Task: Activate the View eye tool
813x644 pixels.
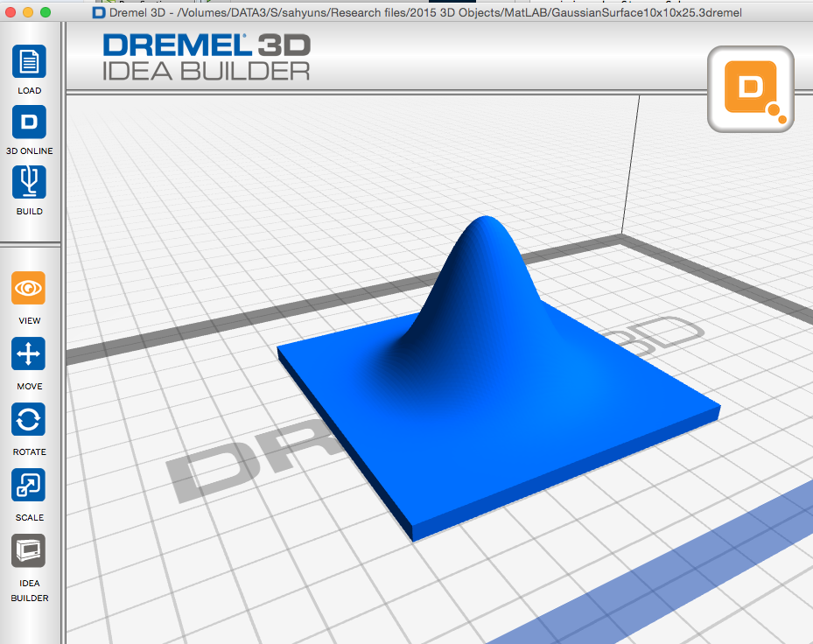Action: (29, 288)
